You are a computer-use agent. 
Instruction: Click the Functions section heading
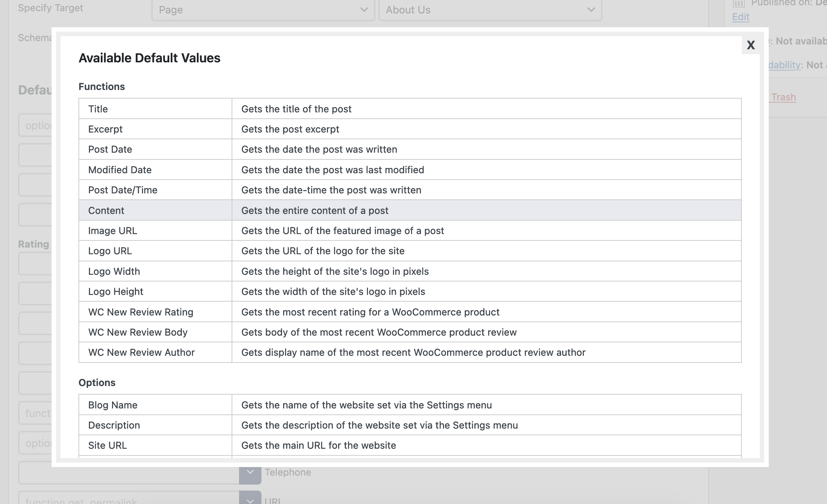(102, 87)
